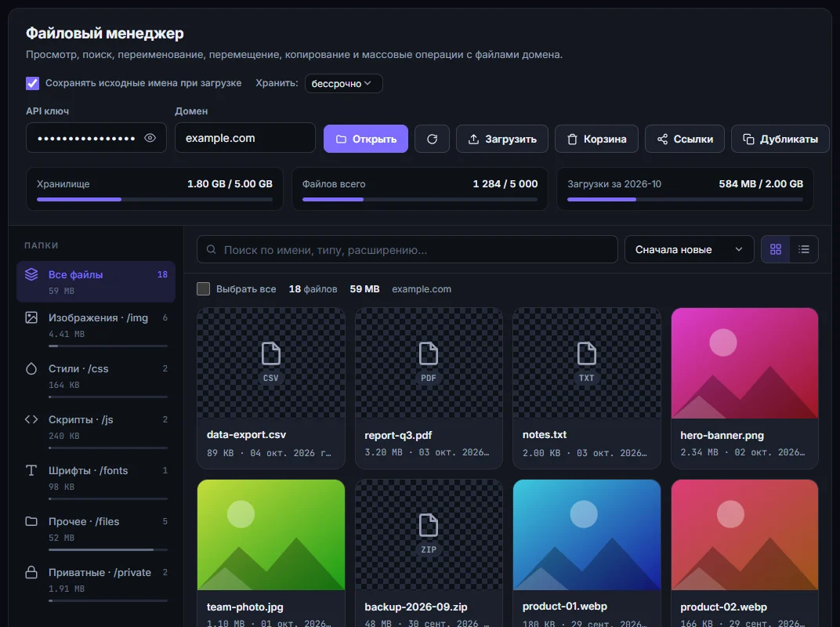The width and height of the screenshot is (840, 627).
Task: Focus the Домен input field
Action: (244, 138)
